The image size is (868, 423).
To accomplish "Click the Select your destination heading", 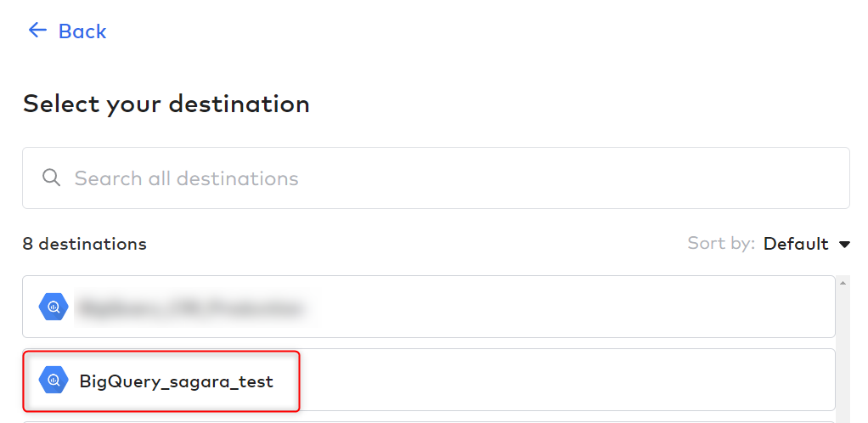I will pyautogui.click(x=166, y=104).
